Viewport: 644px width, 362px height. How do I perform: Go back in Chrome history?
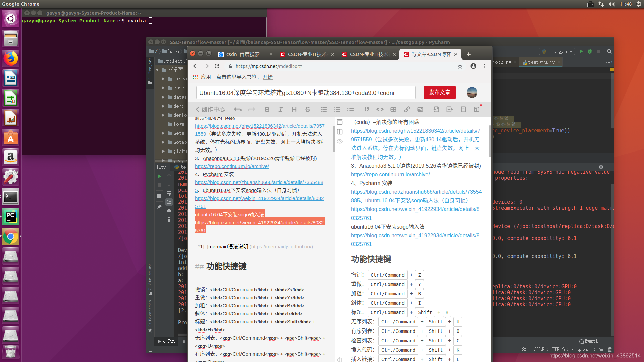point(196,66)
